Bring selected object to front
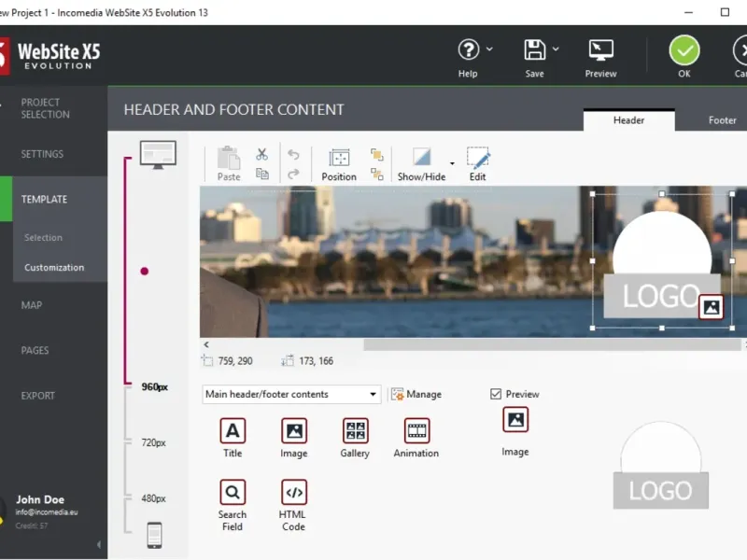 (x=377, y=154)
